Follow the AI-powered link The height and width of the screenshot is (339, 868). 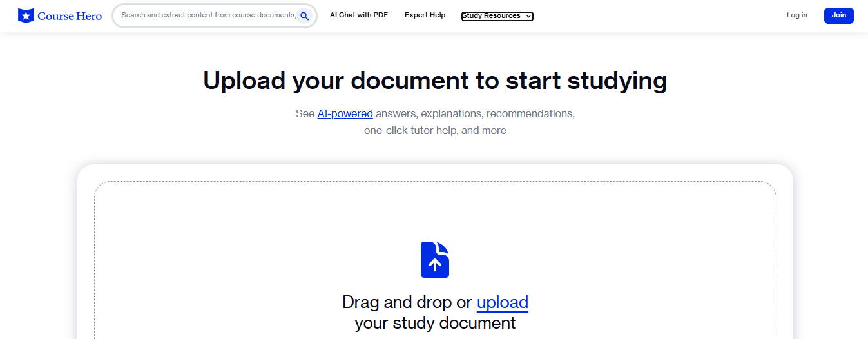(x=345, y=113)
